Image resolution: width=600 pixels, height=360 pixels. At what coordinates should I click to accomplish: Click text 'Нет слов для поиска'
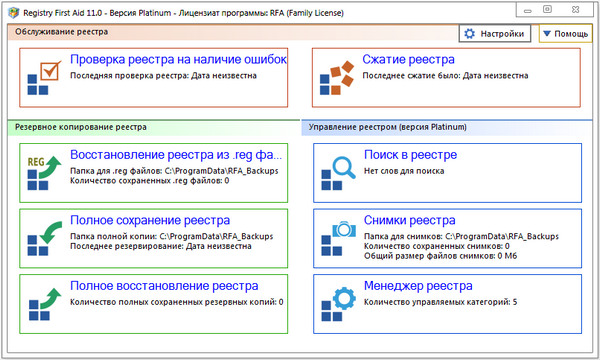coord(404,171)
